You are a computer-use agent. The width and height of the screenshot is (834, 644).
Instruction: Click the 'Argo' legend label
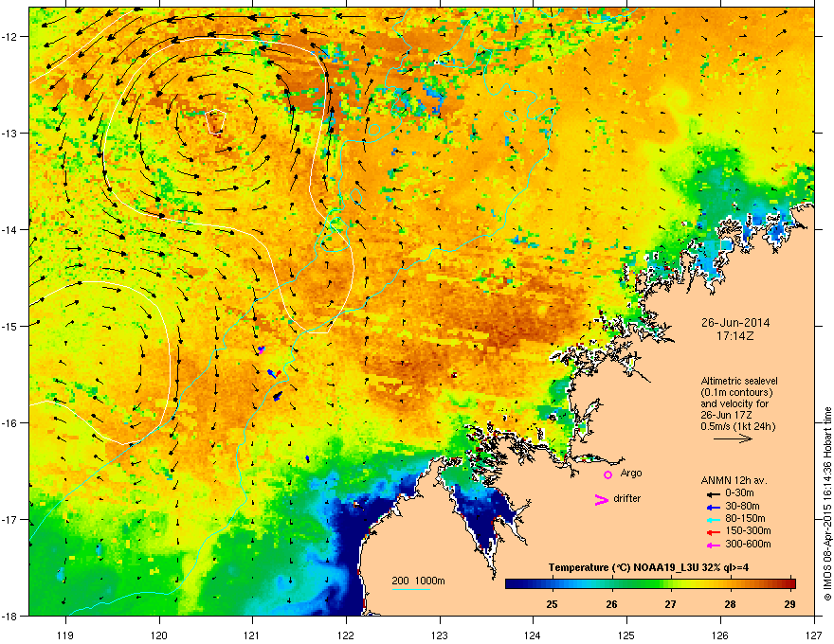(631, 473)
